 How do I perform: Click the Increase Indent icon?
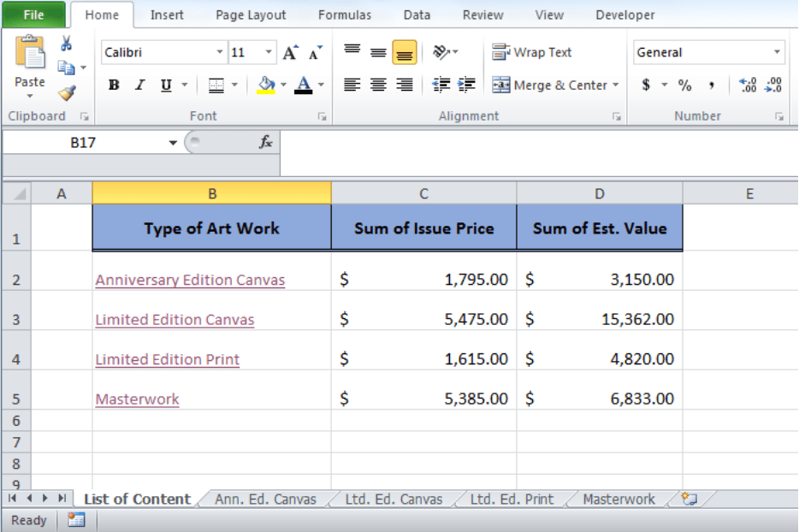(466, 85)
